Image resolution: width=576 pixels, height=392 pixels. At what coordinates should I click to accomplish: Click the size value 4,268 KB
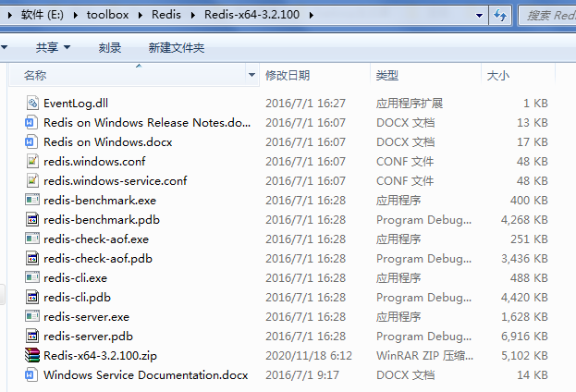pos(524,220)
